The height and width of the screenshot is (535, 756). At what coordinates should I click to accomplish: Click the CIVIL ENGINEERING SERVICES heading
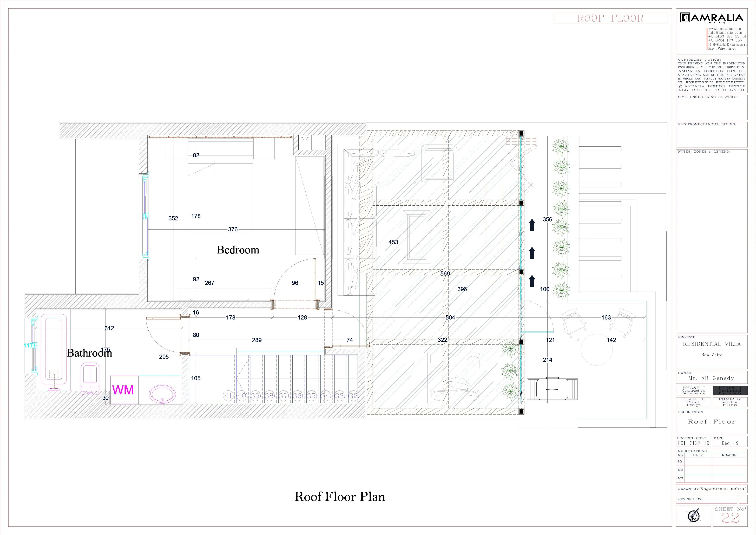(708, 97)
